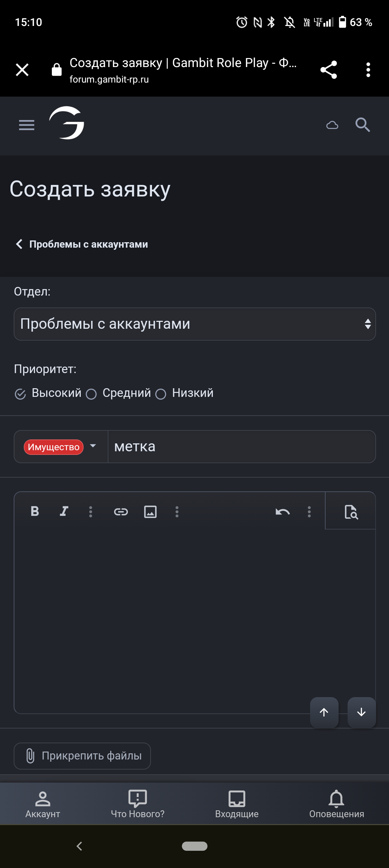Switch to the Входящие tab

tap(237, 804)
